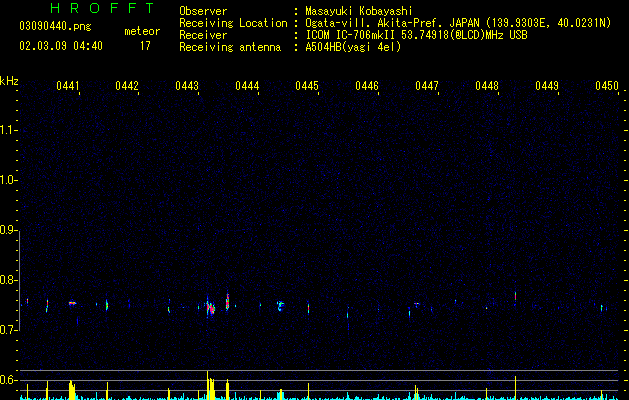Click the horizontal echo after 0441
The width and height of the screenshot is (629, 400).
pos(72,303)
